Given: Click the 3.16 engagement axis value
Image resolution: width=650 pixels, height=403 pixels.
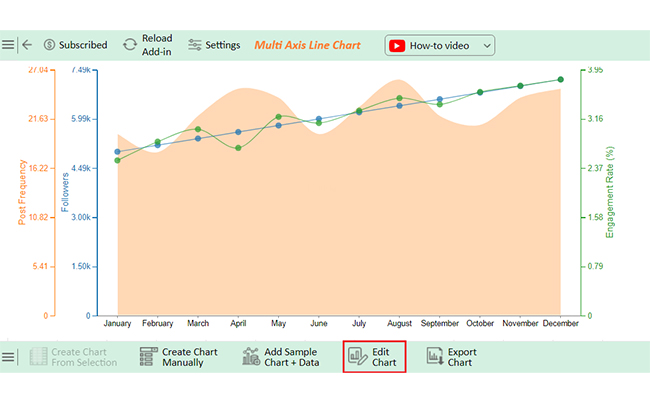Looking at the screenshot, I should 595,119.
